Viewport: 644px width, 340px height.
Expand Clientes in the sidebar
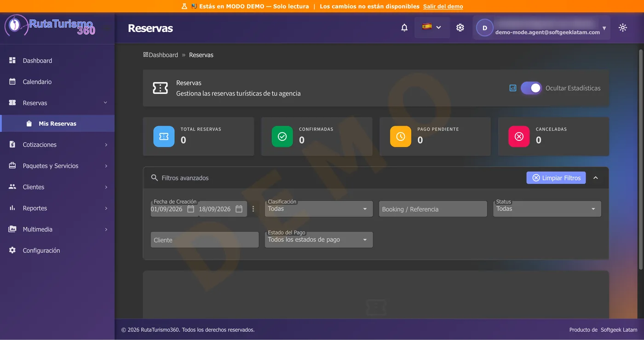(x=57, y=187)
